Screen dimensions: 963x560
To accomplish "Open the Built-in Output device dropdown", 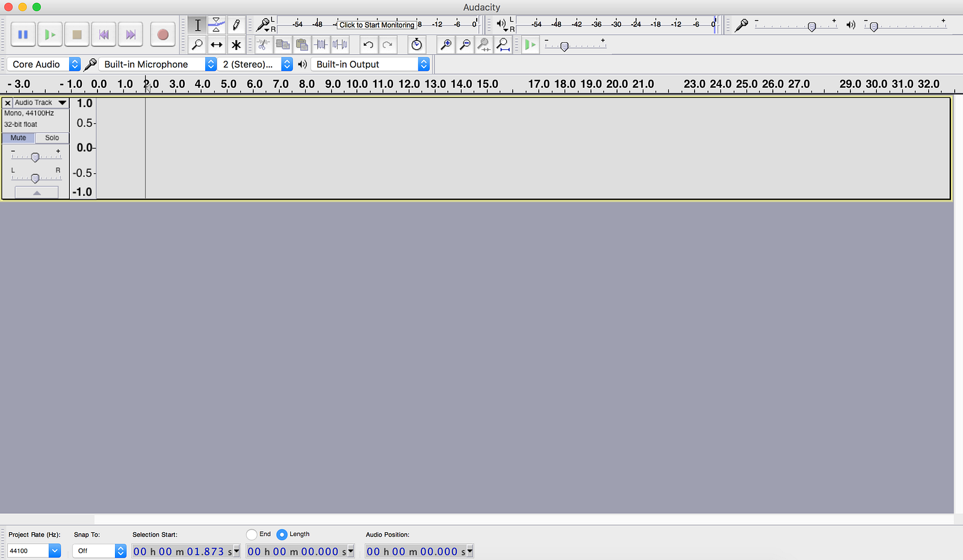I will coord(370,64).
